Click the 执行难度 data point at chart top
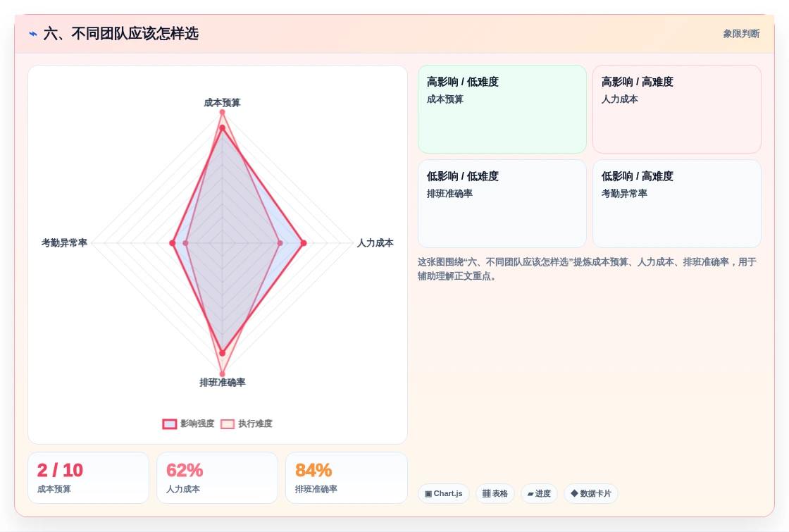The width and height of the screenshot is (789, 532). (x=222, y=112)
